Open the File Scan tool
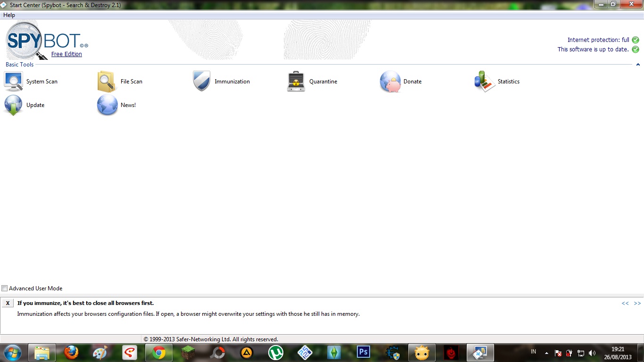 click(x=120, y=82)
